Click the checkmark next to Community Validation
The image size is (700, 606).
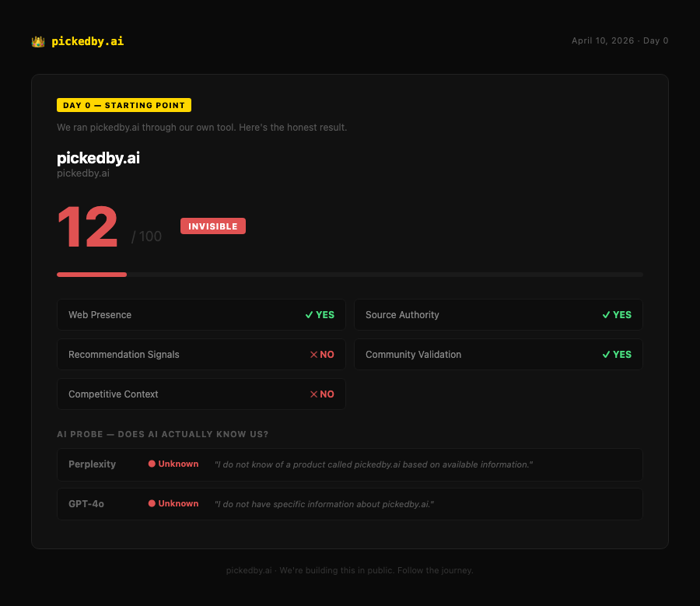(x=606, y=354)
